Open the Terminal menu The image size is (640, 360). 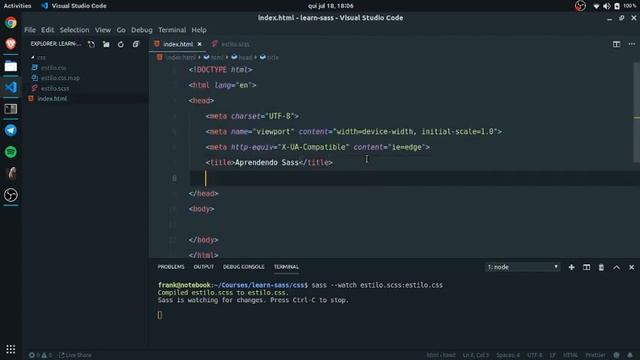pos(172,30)
